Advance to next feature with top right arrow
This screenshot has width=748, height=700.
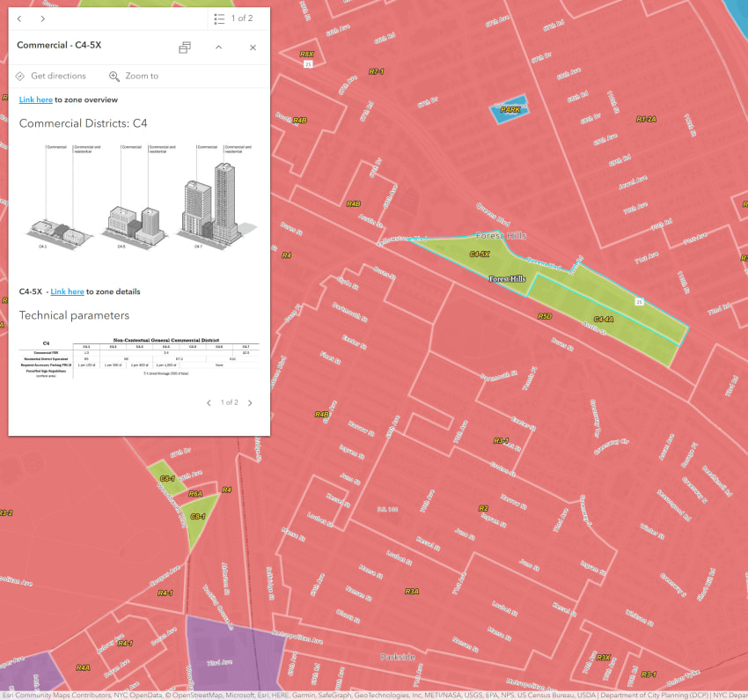click(42, 17)
